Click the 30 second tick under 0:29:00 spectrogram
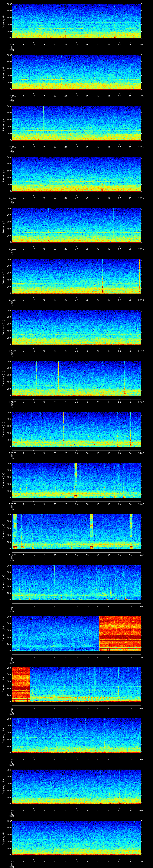This screenshot has height=868, width=153. (x=76, y=810)
